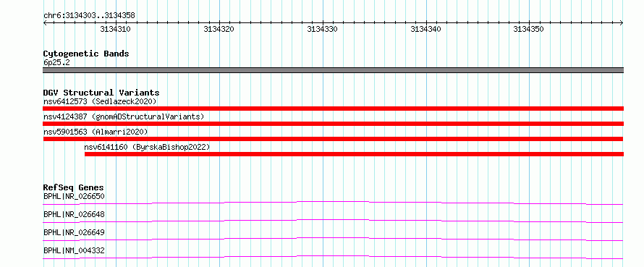
Task: Select the RefSeq Genes track title
Action: [74, 187]
